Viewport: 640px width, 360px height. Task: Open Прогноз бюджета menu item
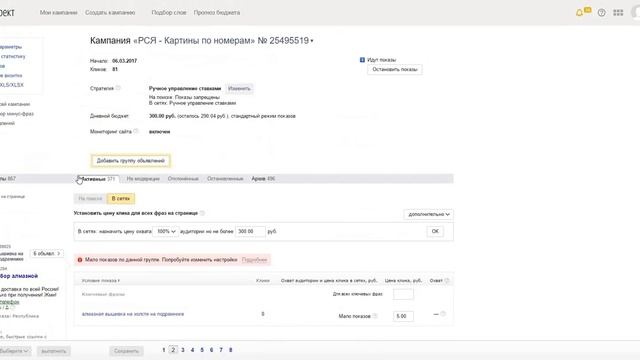click(217, 13)
